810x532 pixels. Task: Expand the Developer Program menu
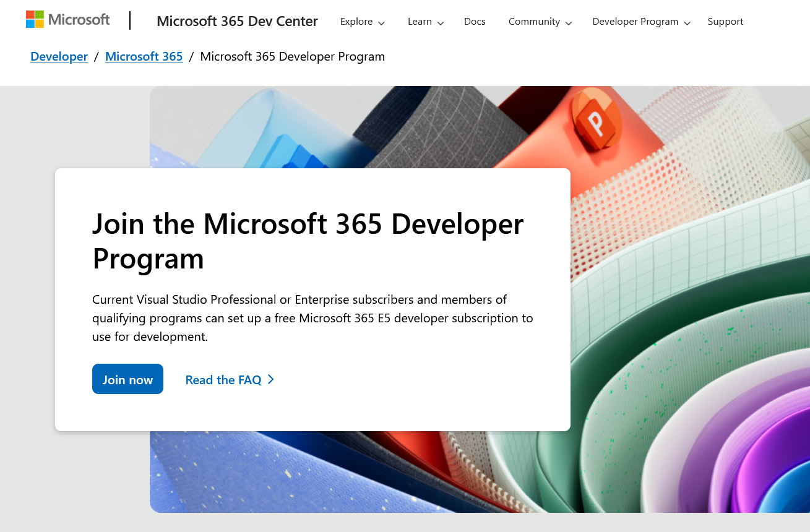[641, 22]
